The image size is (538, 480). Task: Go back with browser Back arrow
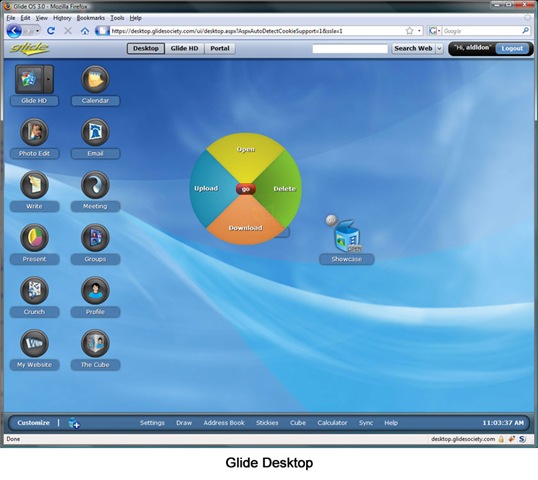(x=14, y=31)
